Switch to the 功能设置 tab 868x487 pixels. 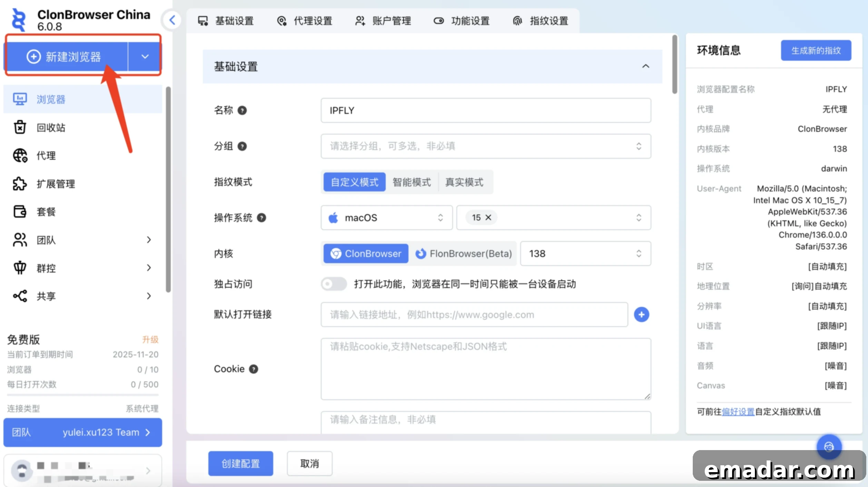(x=462, y=21)
